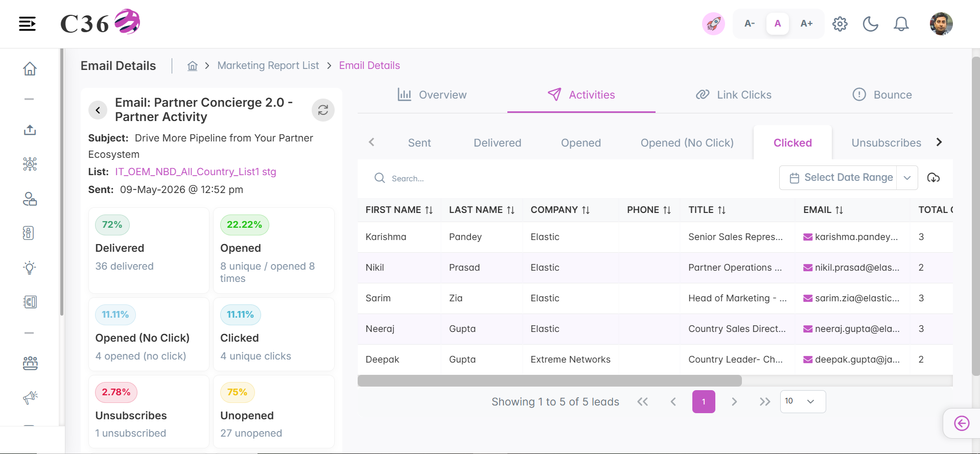Screen dimensions: 980x454
Task: Sort by the FIRST NAME column
Action: [x=399, y=210]
